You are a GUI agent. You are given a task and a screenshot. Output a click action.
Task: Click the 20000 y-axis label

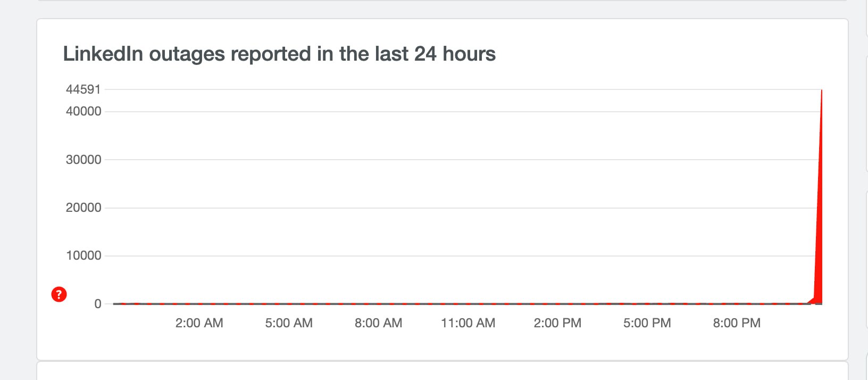coord(84,208)
